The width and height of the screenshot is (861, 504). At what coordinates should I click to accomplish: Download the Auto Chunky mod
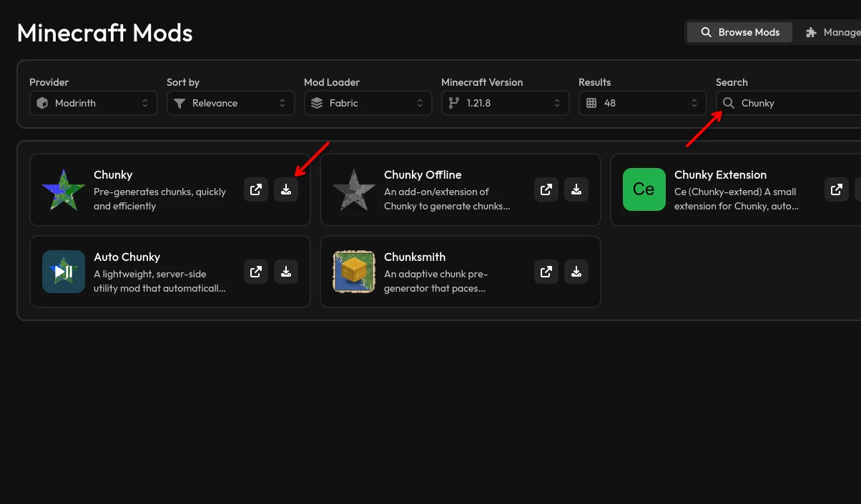click(x=286, y=272)
